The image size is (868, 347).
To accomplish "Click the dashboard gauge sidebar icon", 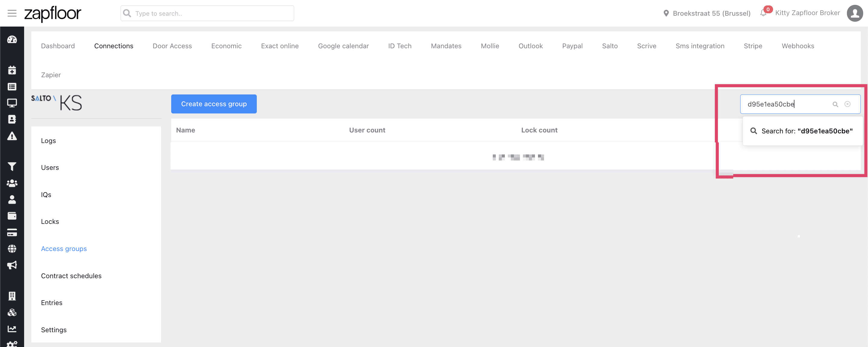I will pyautogui.click(x=12, y=40).
